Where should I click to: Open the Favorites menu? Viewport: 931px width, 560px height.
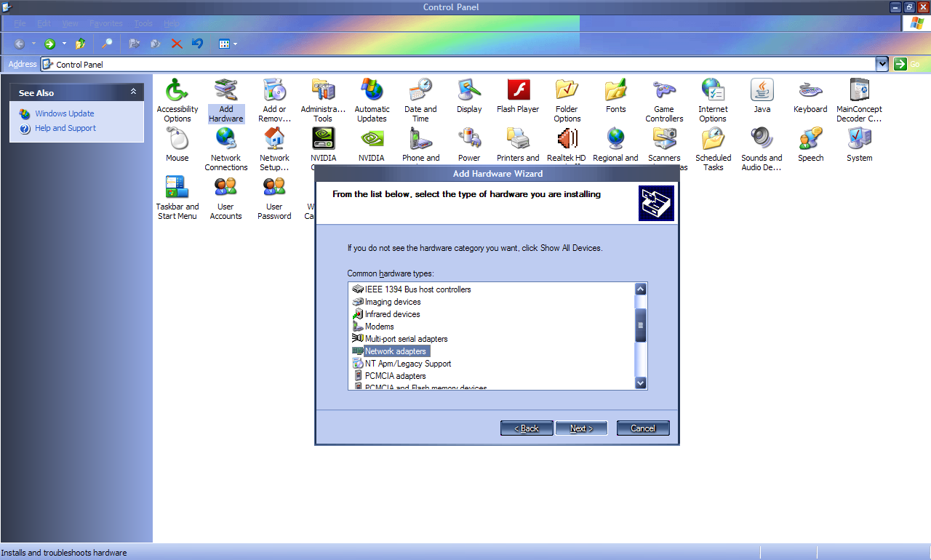point(105,23)
